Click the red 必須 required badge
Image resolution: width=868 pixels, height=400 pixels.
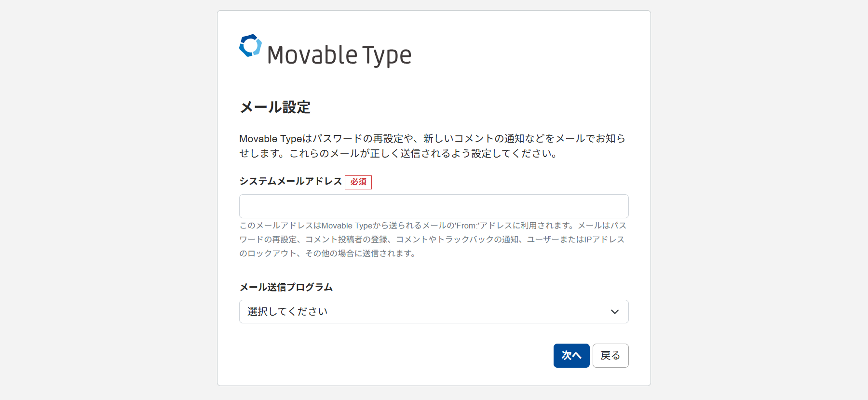(358, 182)
